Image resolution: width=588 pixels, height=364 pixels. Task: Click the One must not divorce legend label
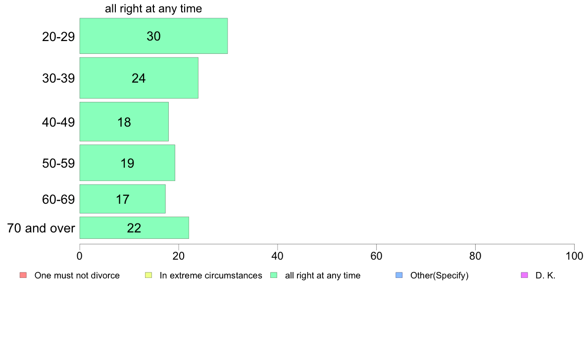pos(77,275)
